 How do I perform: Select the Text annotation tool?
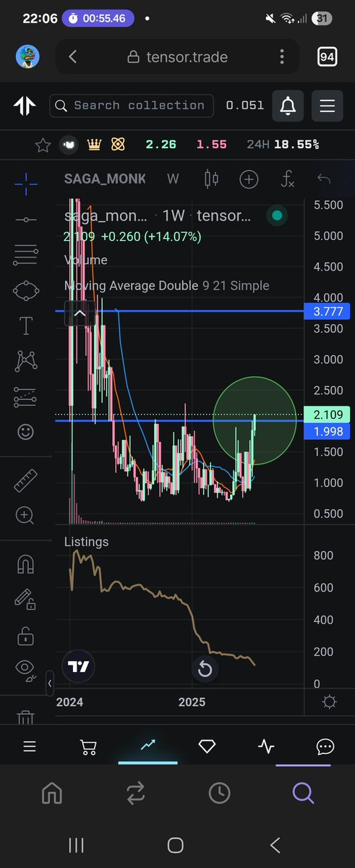pyautogui.click(x=26, y=325)
